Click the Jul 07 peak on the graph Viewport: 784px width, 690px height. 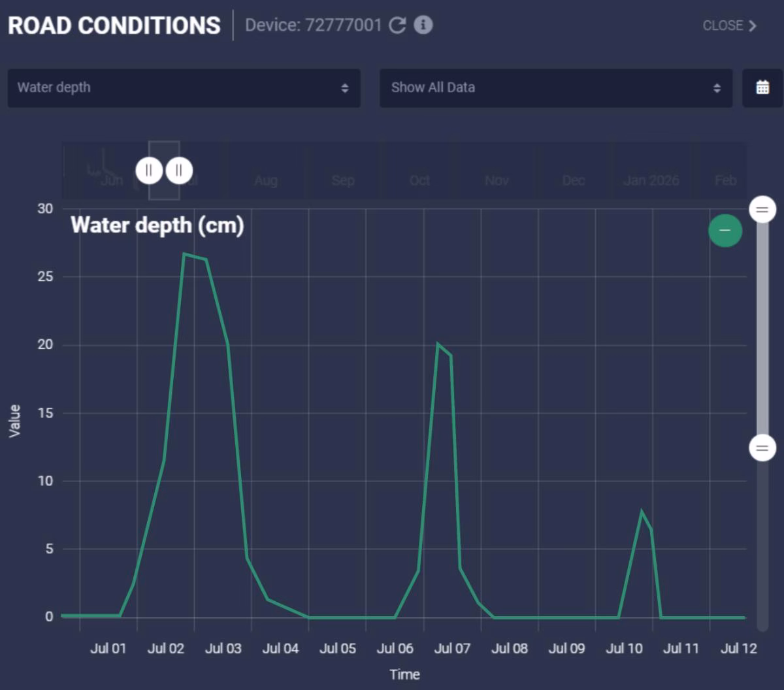click(x=438, y=344)
